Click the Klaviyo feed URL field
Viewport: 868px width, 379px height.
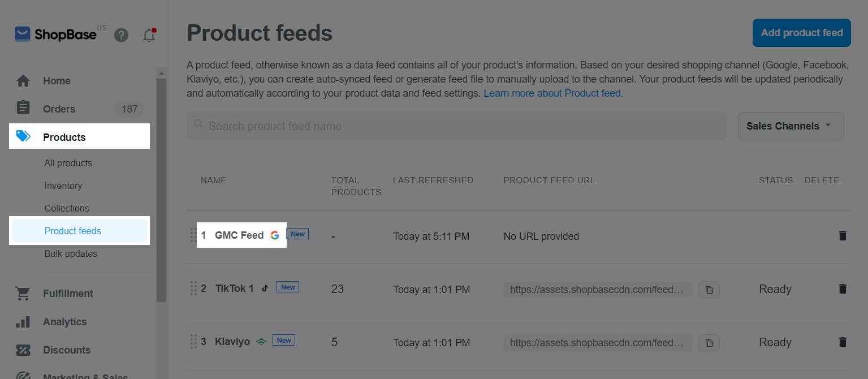click(598, 343)
